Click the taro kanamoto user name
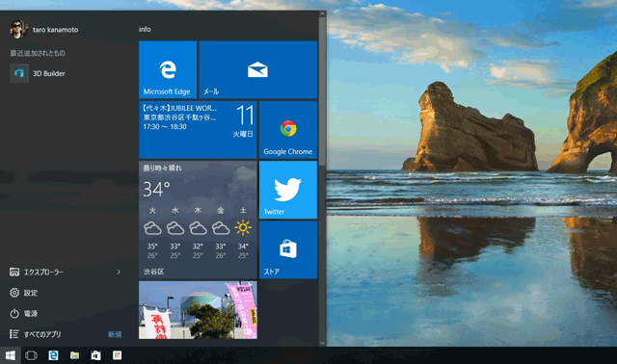Image resolution: width=617 pixels, height=364 pixels. coord(56,30)
